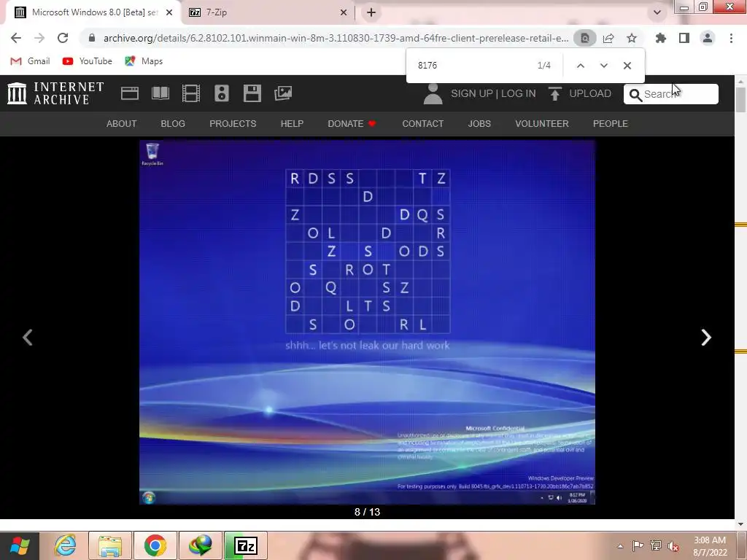Viewport: 747px width, 560px height.
Task: Open the JOBS menu item
Action: 479,124
